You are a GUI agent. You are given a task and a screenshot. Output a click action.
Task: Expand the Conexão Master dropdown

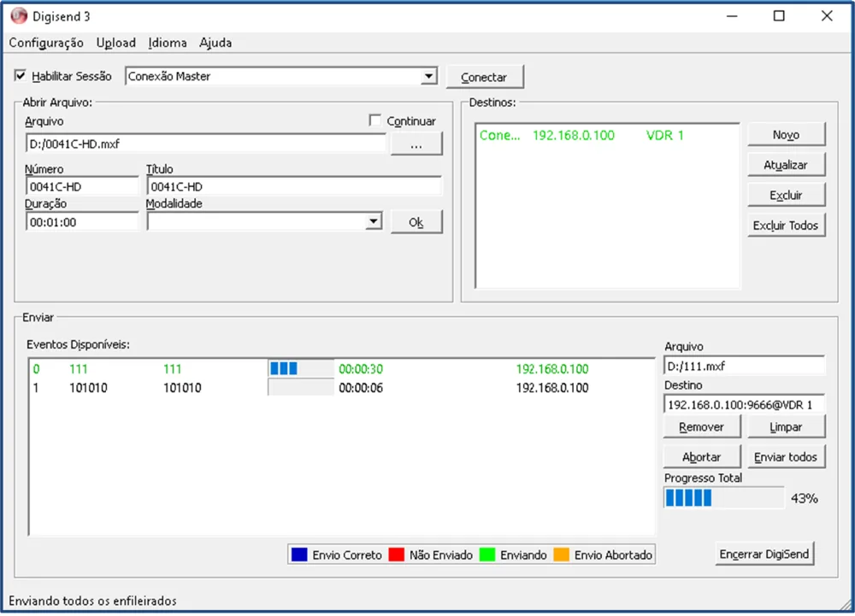tap(429, 76)
